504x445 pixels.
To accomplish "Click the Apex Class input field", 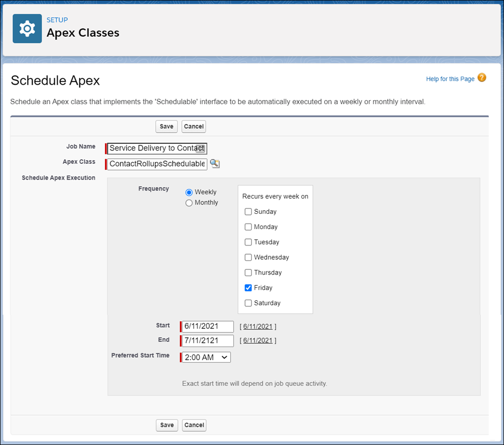I will coord(157,164).
